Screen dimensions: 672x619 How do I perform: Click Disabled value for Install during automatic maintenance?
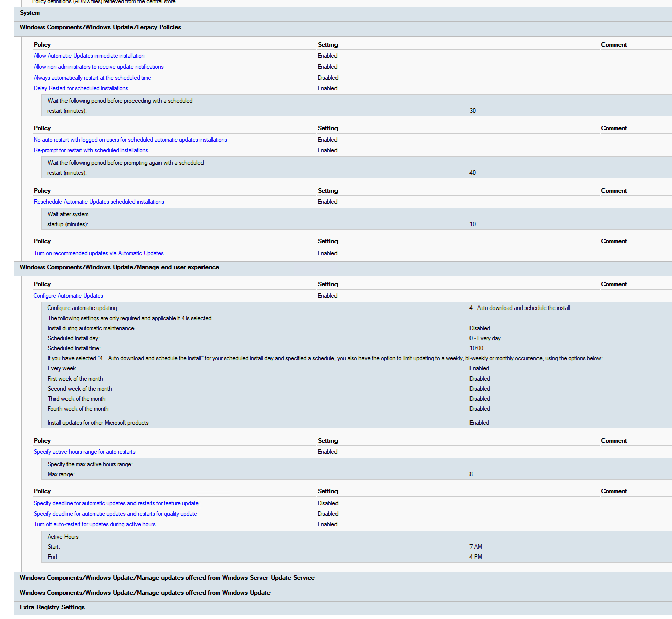tap(480, 328)
